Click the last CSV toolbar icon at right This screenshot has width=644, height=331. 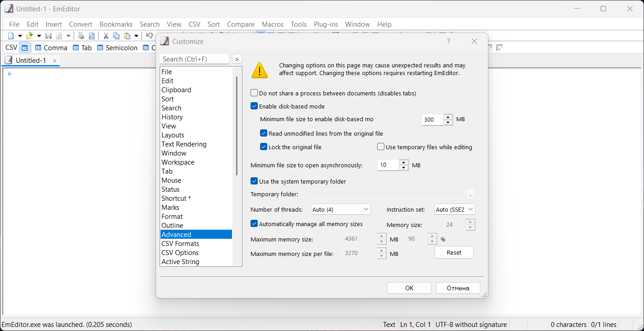500,47
